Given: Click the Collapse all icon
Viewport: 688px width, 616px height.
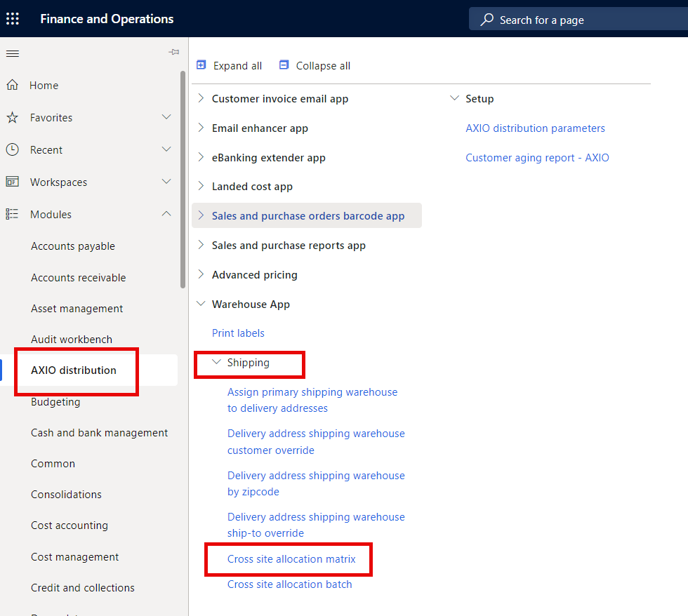Looking at the screenshot, I should (x=284, y=65).
